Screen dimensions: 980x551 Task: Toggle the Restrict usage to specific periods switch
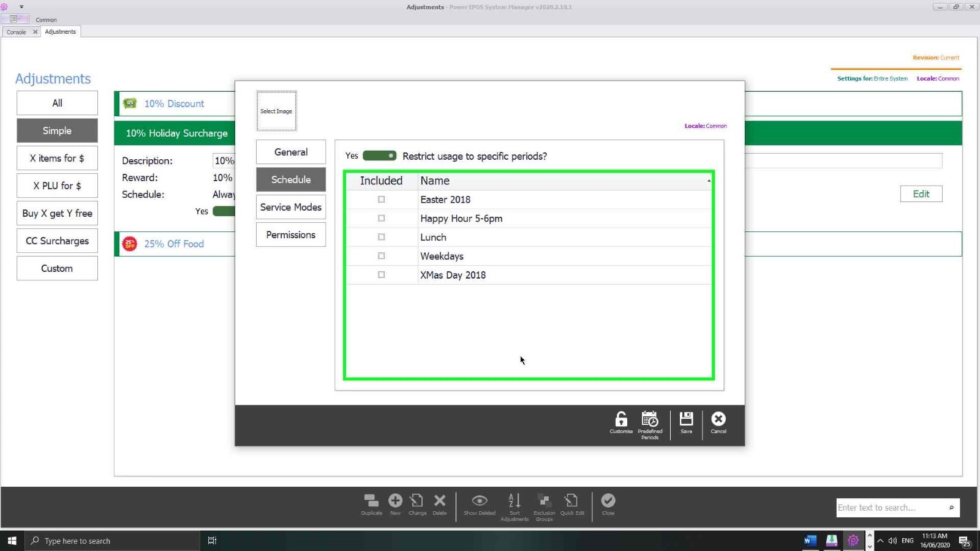pos(379,156)
